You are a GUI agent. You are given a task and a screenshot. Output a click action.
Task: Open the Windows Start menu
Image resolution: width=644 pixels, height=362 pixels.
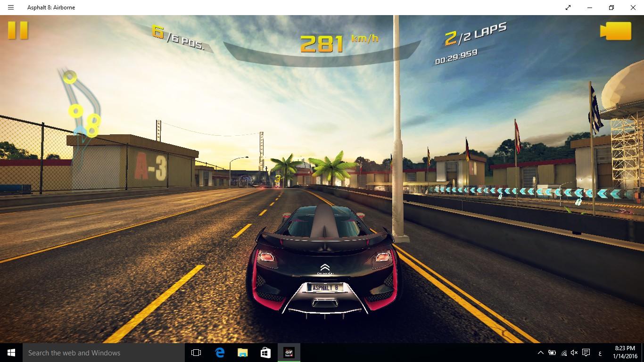coord(11,353)
